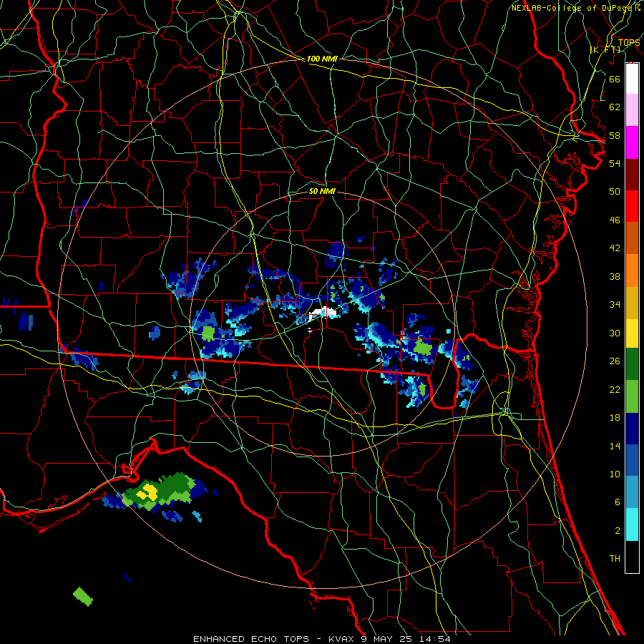Click the 34 legend label

pyautogui.click(x=615, y=305)
